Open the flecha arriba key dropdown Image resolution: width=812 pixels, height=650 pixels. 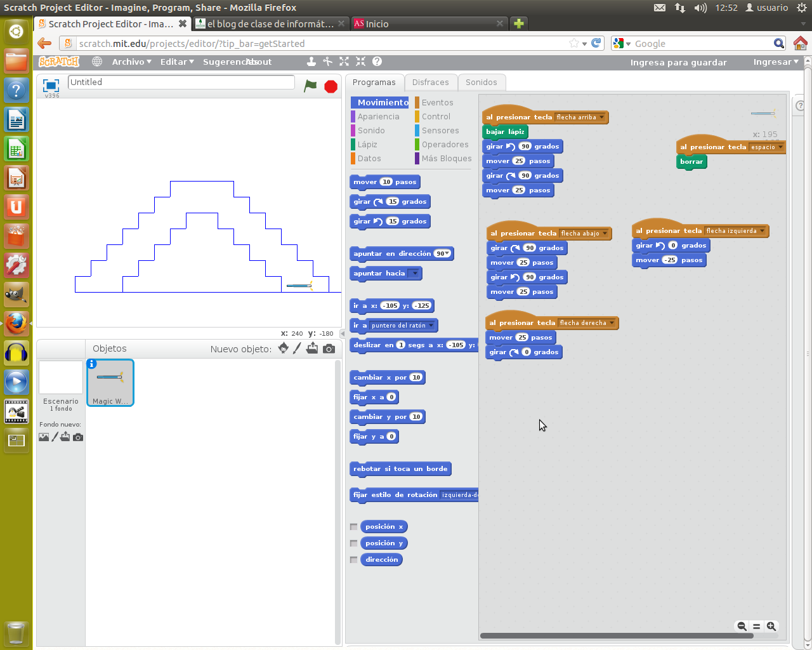pyautogui.click(x=600, y=117)
